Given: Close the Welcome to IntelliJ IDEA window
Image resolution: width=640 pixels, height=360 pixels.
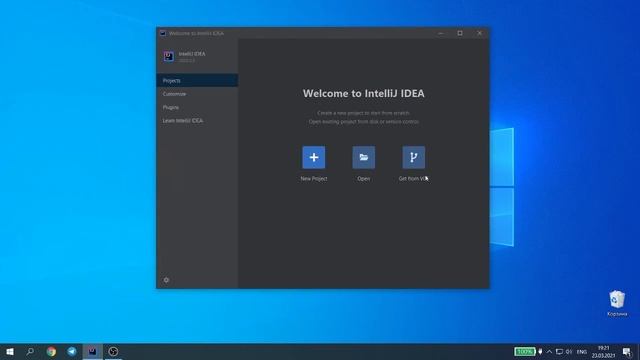Looking at the screenshot, I should 479,33.
